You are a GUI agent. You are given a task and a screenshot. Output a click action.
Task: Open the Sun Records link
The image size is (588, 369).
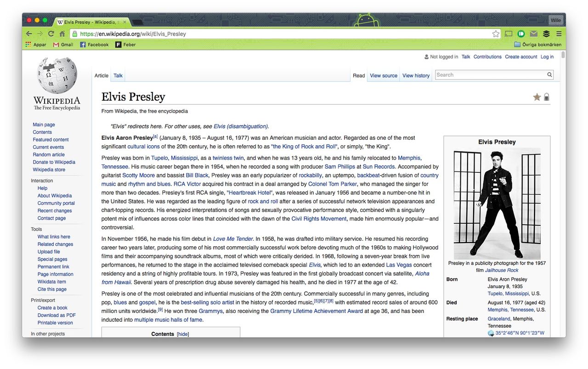click(379, 166)
